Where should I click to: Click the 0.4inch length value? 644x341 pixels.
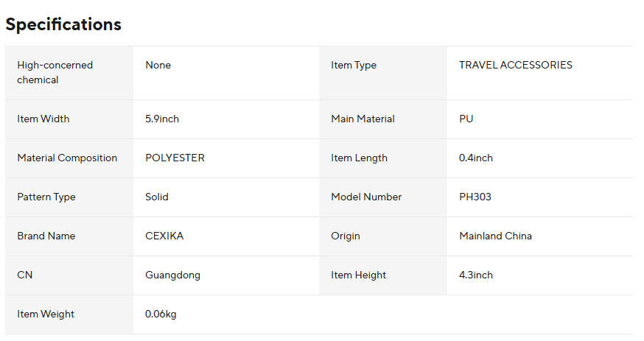475,158
